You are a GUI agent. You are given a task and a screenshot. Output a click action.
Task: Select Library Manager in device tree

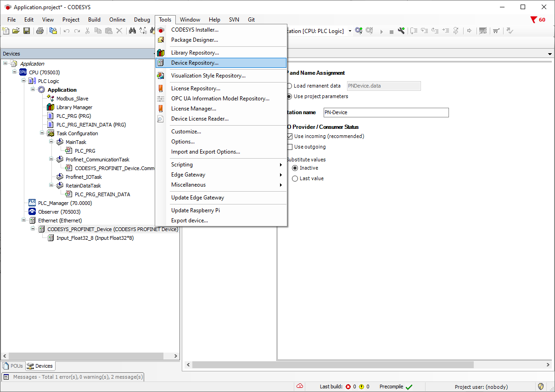tap(74, 107)
